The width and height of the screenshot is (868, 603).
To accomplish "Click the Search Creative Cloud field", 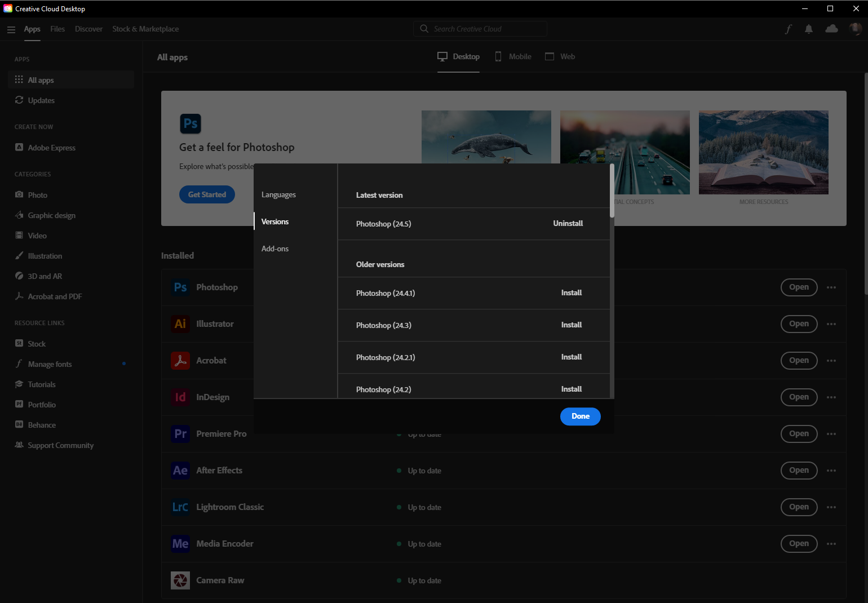I will pos(480,28).
